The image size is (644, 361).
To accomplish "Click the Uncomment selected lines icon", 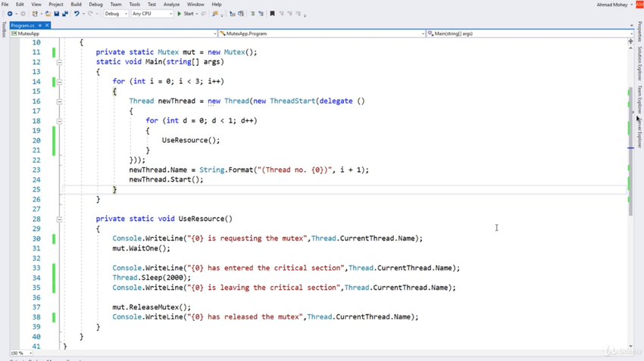I will 241,14.
